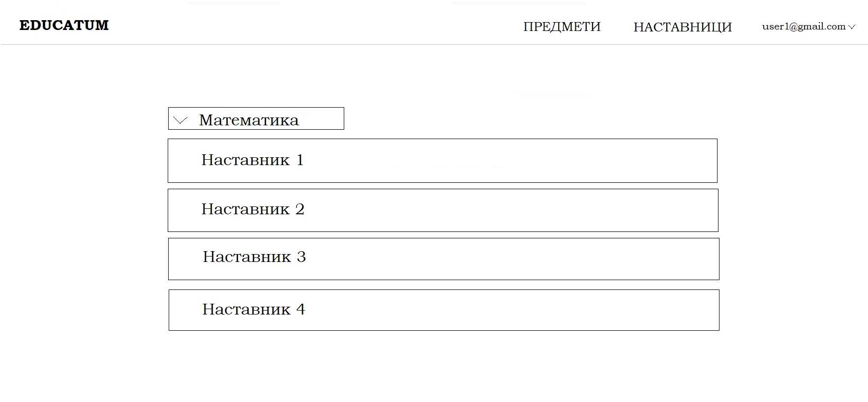Choose the first mentor in the list
The height and width of the screenshot is (402, 868).
pos(442,161)
